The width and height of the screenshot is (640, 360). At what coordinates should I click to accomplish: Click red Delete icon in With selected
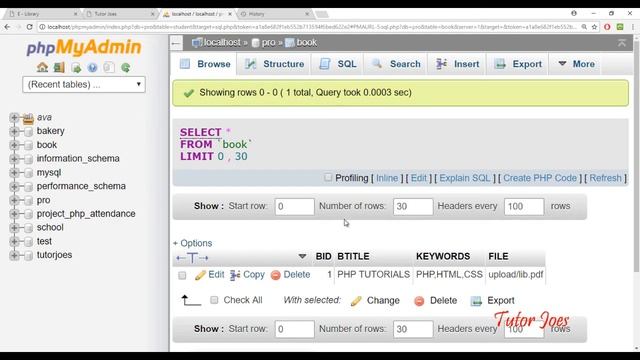point(419,301)
